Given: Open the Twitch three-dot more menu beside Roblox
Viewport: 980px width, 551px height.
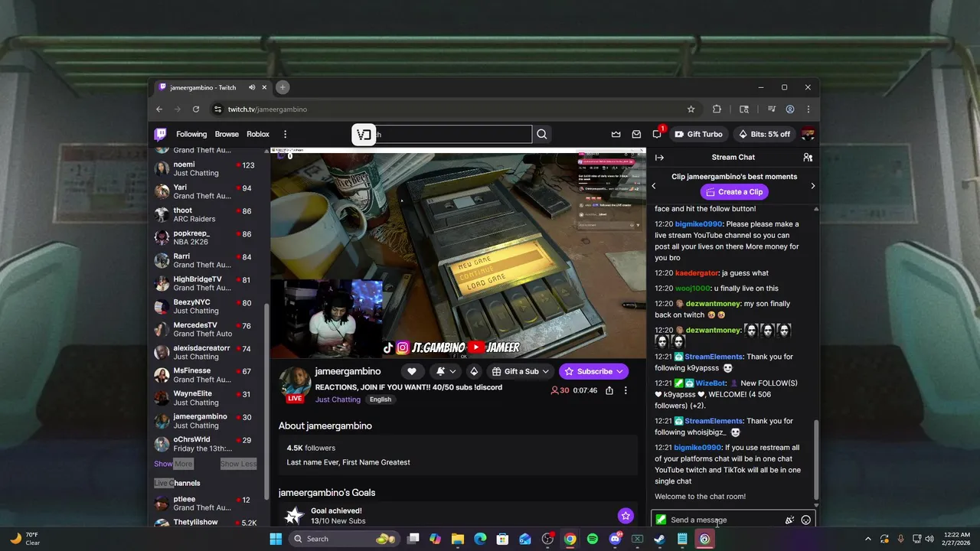Looking at the screenshot, I should (x=286, y=135).
